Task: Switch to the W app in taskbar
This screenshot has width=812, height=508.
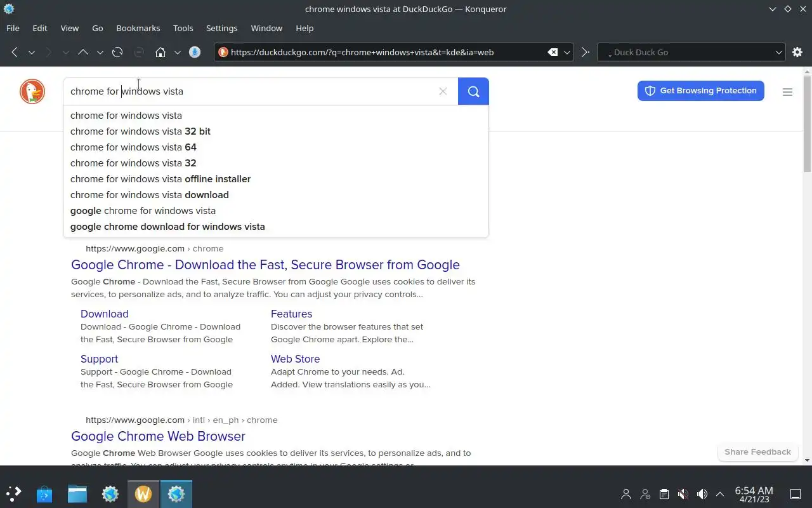Action: point(143,493)
